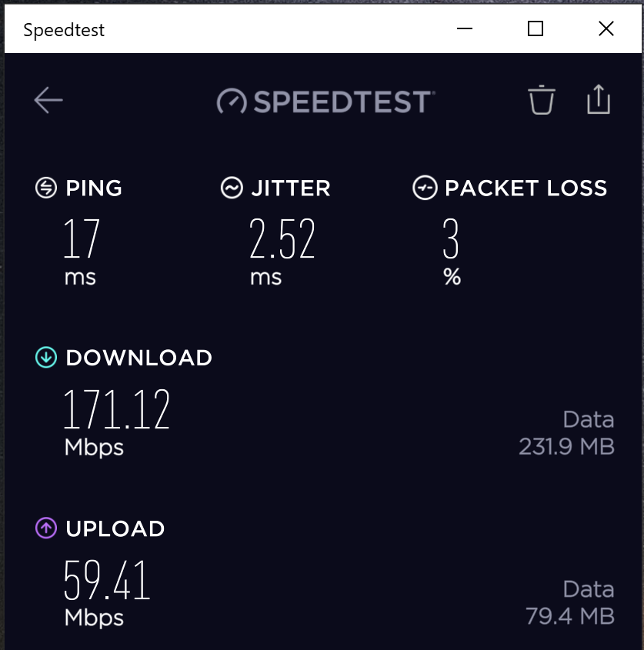Click the jitter wave icon
This screenshot has height=650, width=644.
point(232,188)
